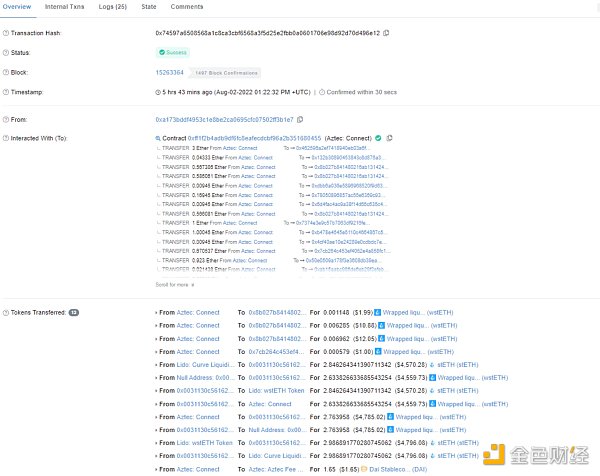
Task: Open block number 15263364
Action: pyautogui.click(x=171, y=72)
